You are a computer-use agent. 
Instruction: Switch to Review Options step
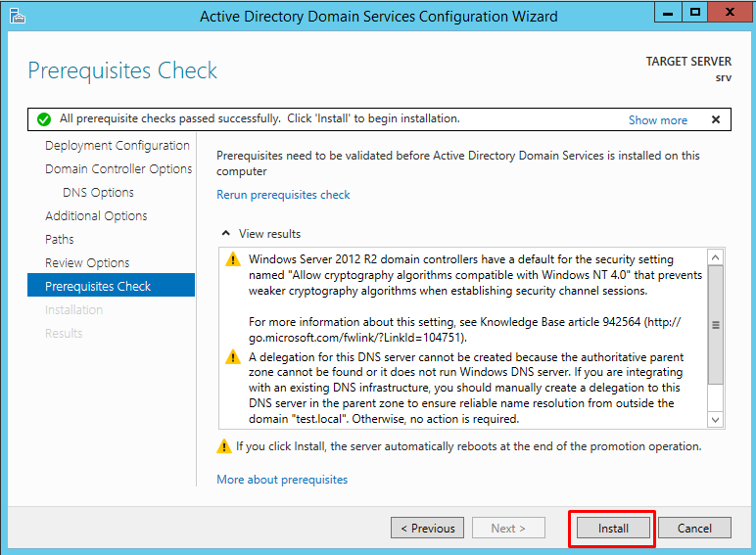coord(87,263)
